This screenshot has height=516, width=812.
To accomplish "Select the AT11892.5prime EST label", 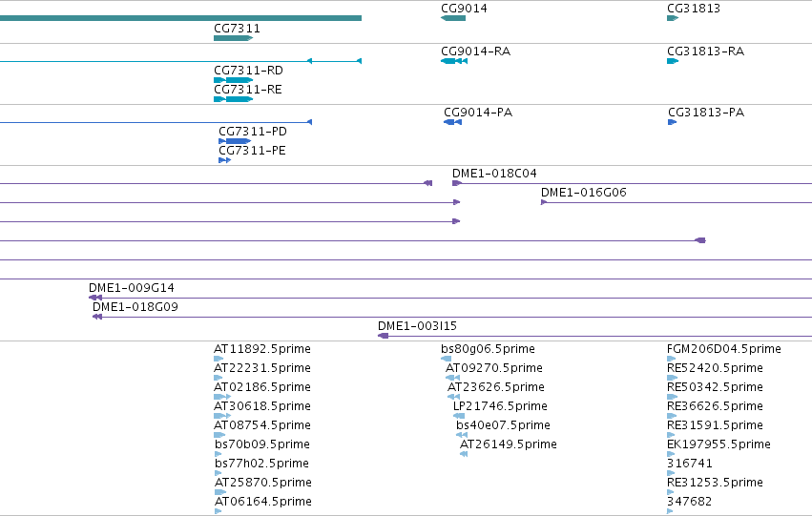I will pyautogui.click(x=262, y=349).
